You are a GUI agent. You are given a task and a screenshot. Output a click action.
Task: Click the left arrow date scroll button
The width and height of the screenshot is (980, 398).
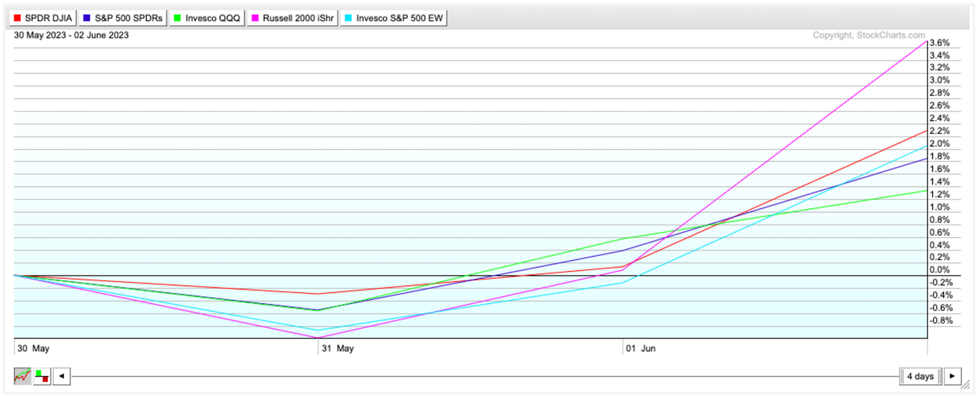pos(61,376)
